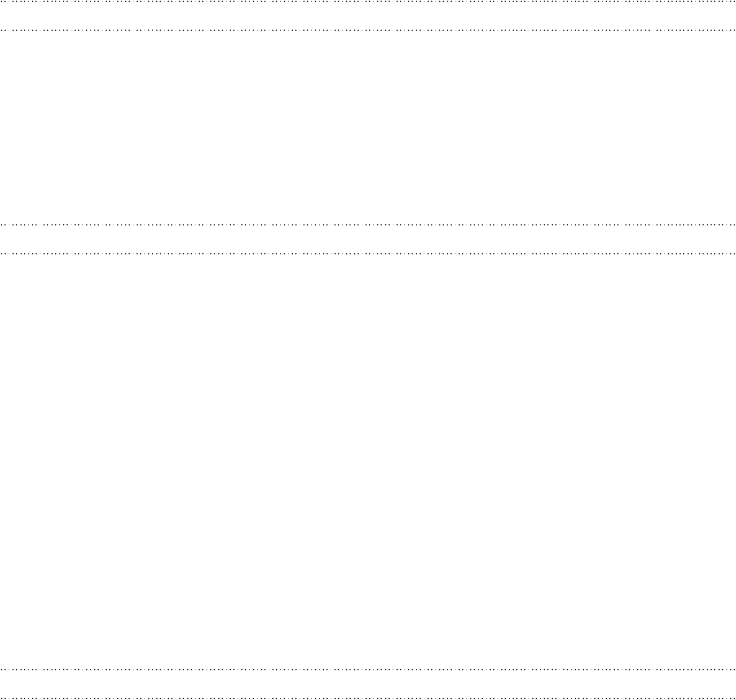Click right end of the bottommost dotted line
This screenshot has width=736, height=700.
[733, 698]
